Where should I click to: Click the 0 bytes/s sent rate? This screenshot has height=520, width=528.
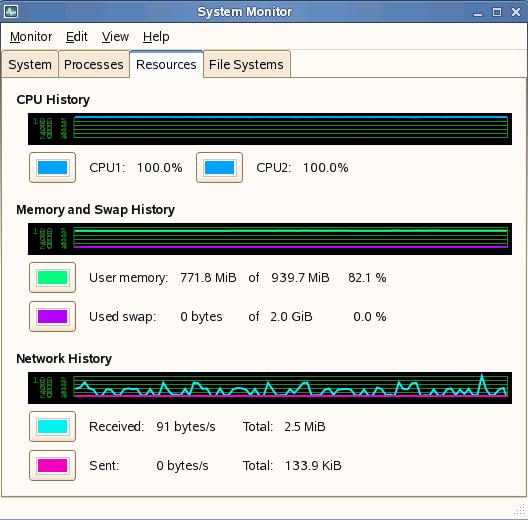click(183, 465)
